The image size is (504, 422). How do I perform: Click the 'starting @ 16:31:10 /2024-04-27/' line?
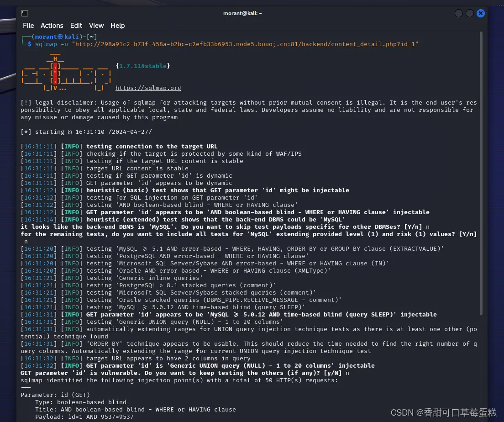click(86, 132)
